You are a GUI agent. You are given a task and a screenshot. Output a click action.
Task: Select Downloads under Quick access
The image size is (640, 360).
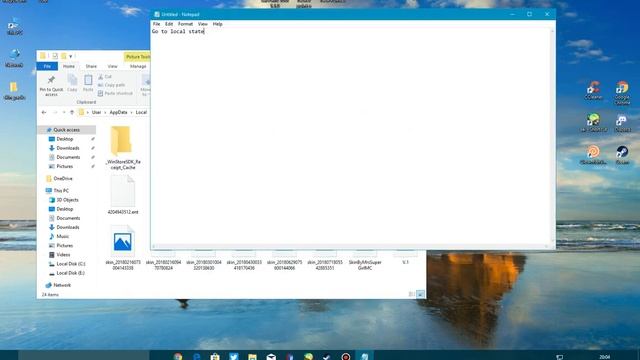68,148
